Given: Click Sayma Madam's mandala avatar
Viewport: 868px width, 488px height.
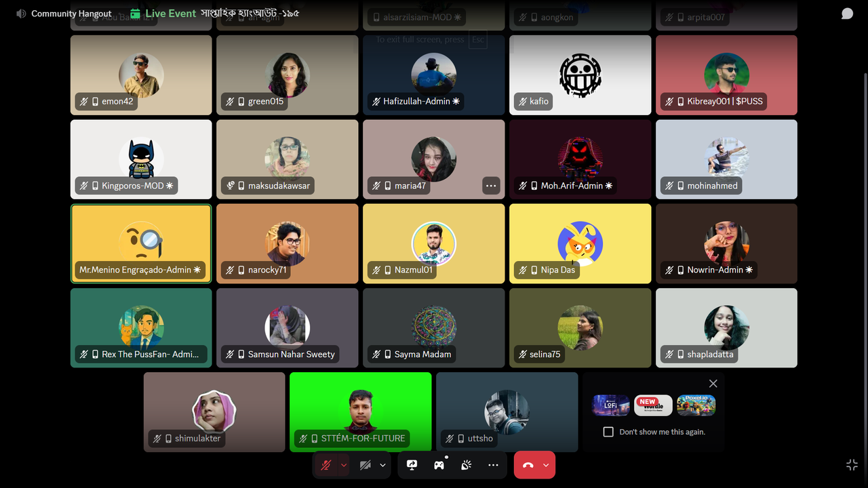Looking at the screenshot, I should coord(434,327).
